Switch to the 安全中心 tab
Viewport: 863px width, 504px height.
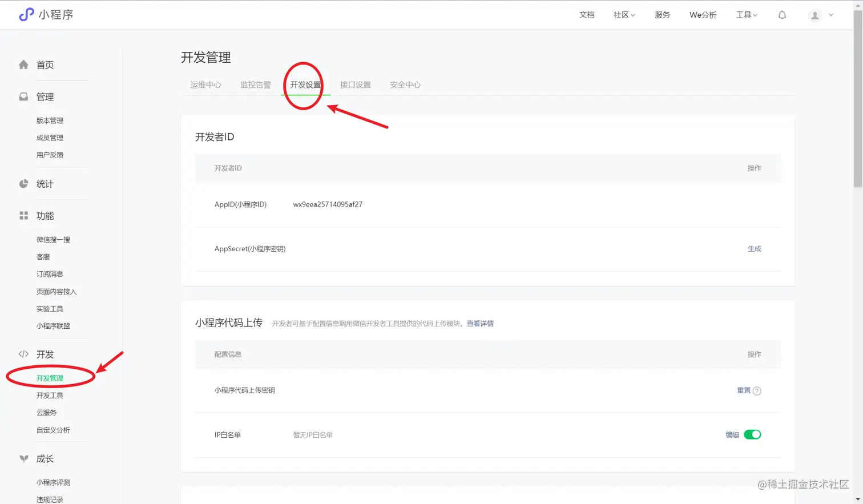point(405,84)
